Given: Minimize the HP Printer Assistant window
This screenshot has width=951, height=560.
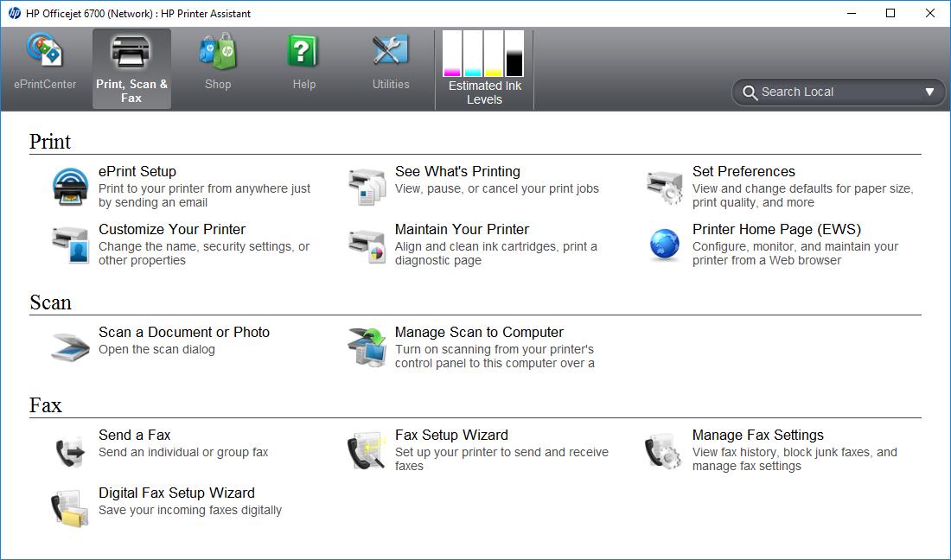Looking at the screenshot, I should coord(852,13).
